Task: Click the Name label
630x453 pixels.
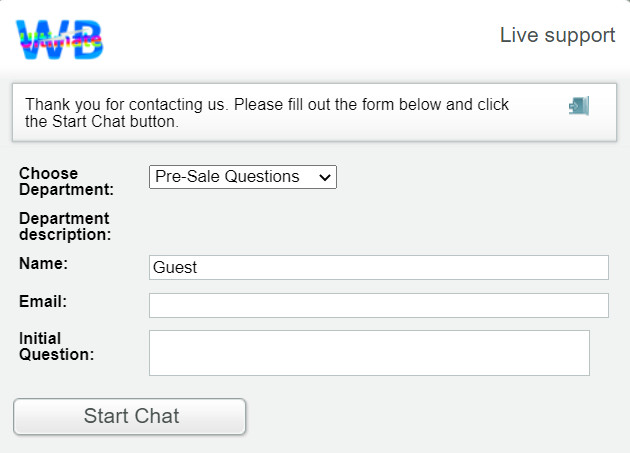Action: click(x=43, y=264)
